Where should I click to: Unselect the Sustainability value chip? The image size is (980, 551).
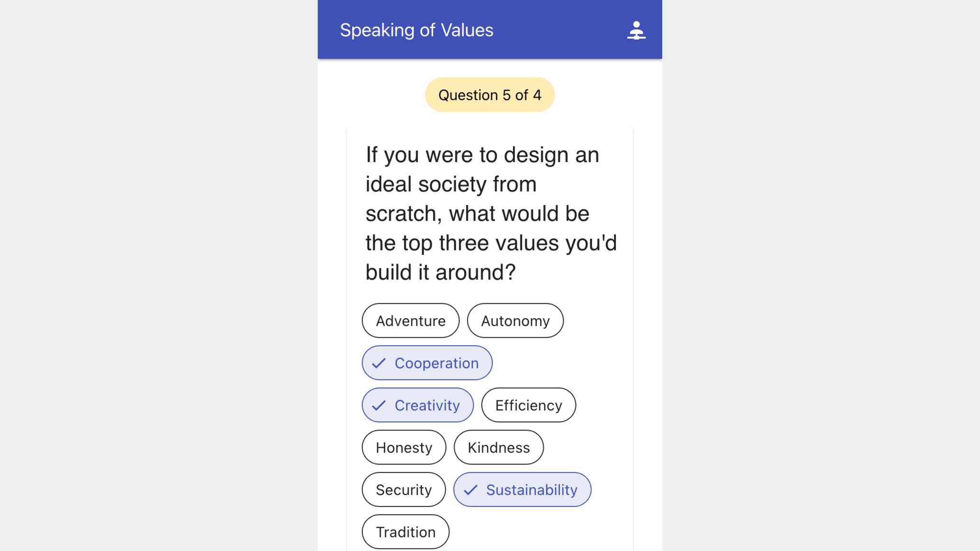tap(522, 490)
